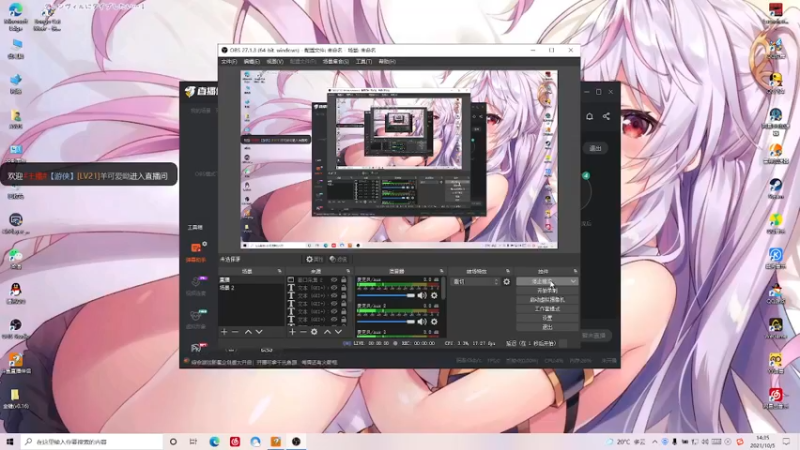The image size is (800, 450).
Task: Toggle 工作室模式 studio mode
Action: (547, 309)
